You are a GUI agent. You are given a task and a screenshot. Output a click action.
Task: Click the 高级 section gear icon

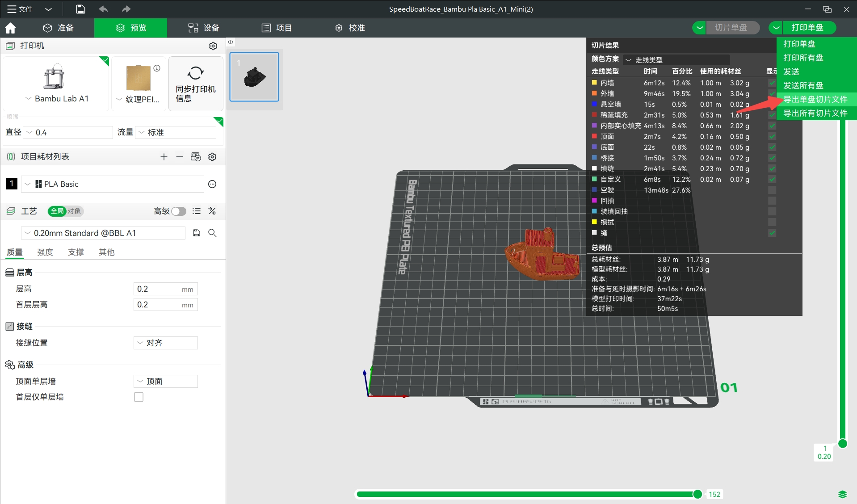click(10, 365)
